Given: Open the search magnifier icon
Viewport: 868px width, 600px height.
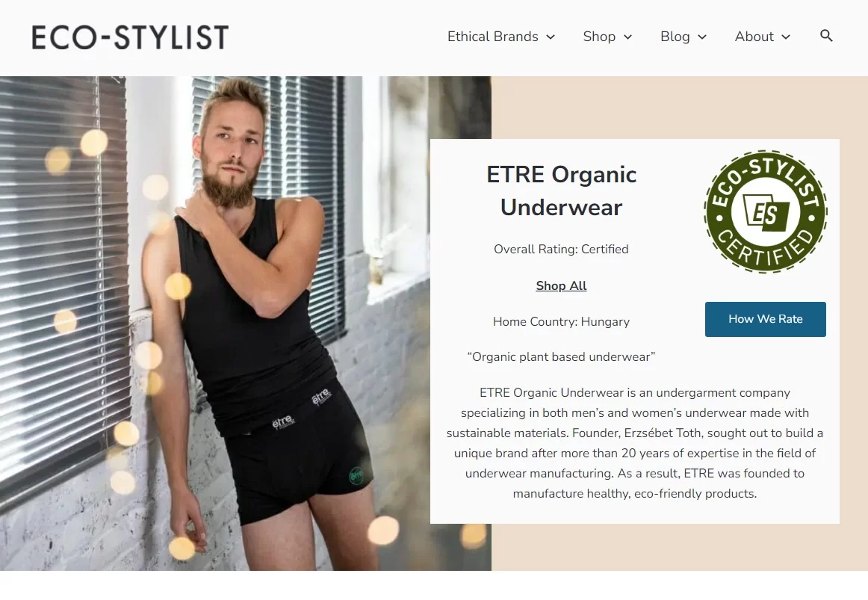Looking at the screenshot, I should (826, 36).
